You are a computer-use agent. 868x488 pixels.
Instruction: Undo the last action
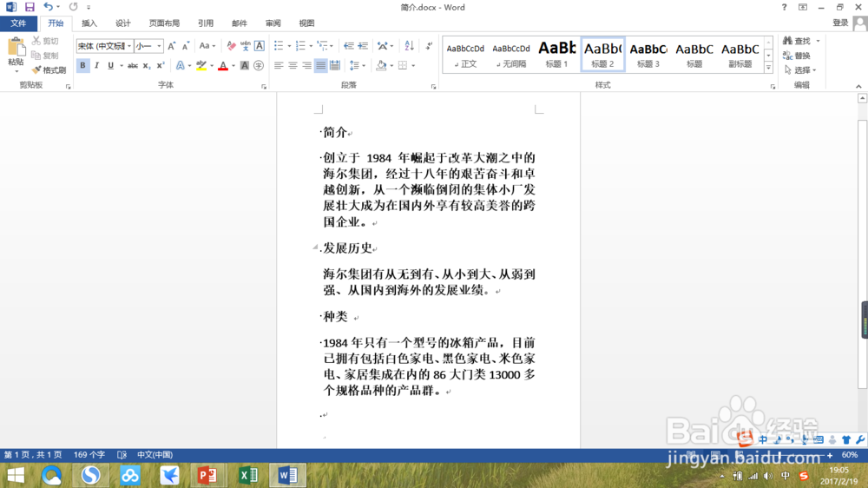pyautogui.click(x=48, y=7)
